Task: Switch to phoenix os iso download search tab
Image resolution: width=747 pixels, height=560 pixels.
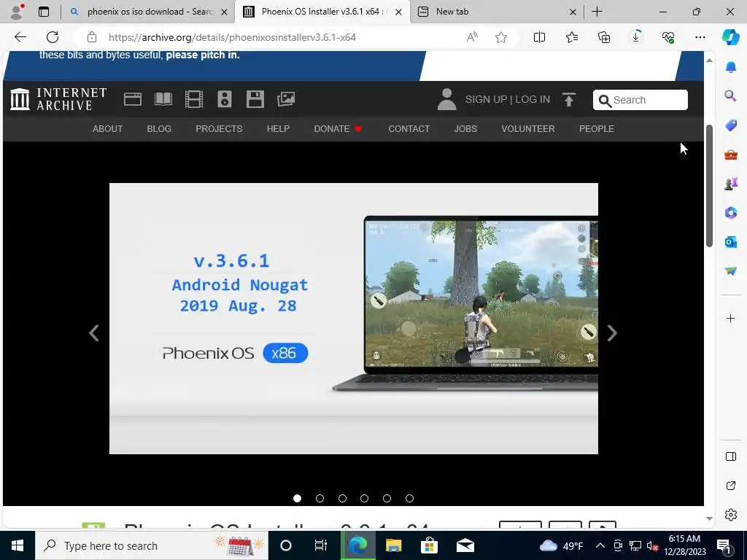Action: click(149, 12)
